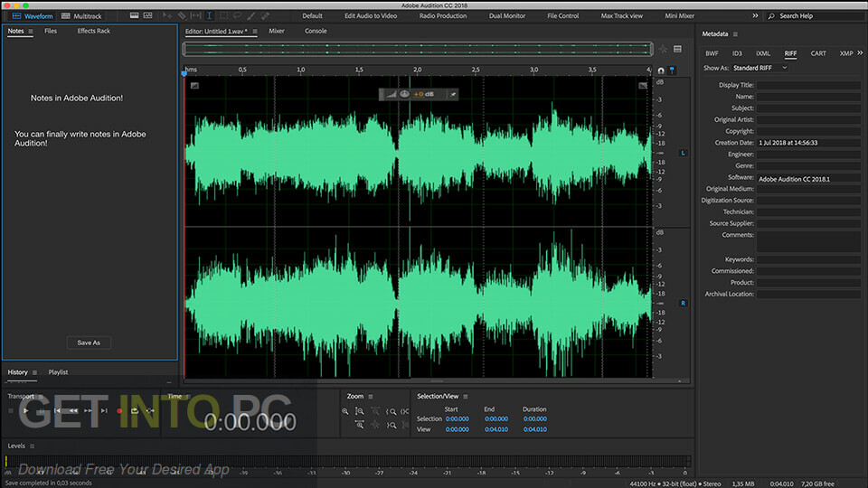Toggle the pin control beside the navigator

(663, 49)
